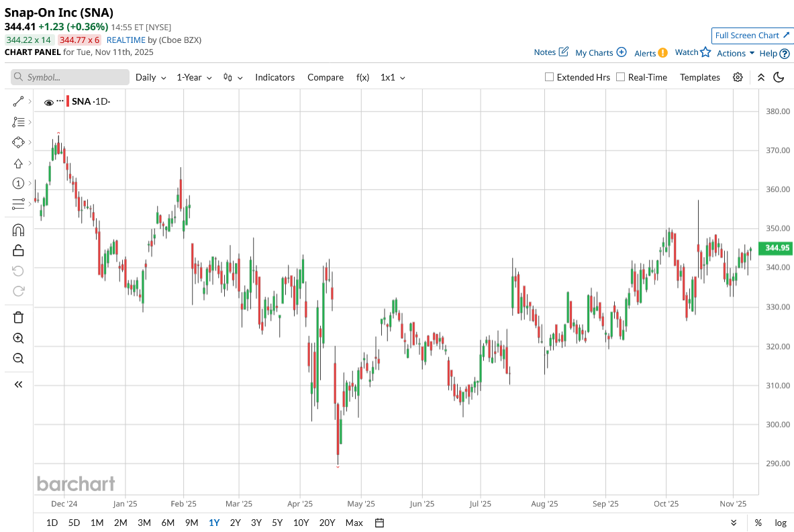Viewport: 794px width, 532px height.
Task: Open the chart type candlestick dropdown
Action: [233, 77]
